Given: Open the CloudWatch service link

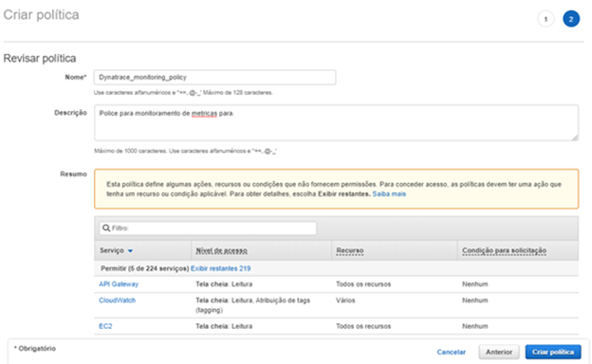Looking at the screenshot, I should (x=117, y=300).
